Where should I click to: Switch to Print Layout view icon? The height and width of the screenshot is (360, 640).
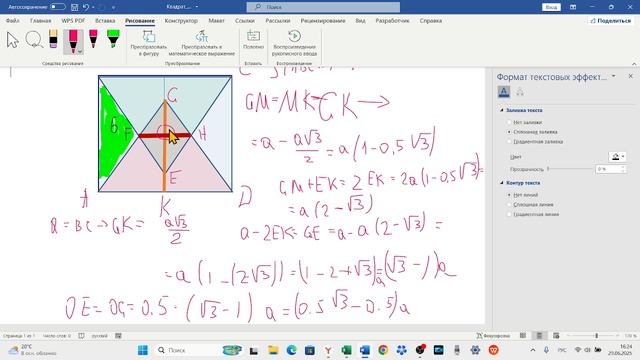tap(539, 336)
